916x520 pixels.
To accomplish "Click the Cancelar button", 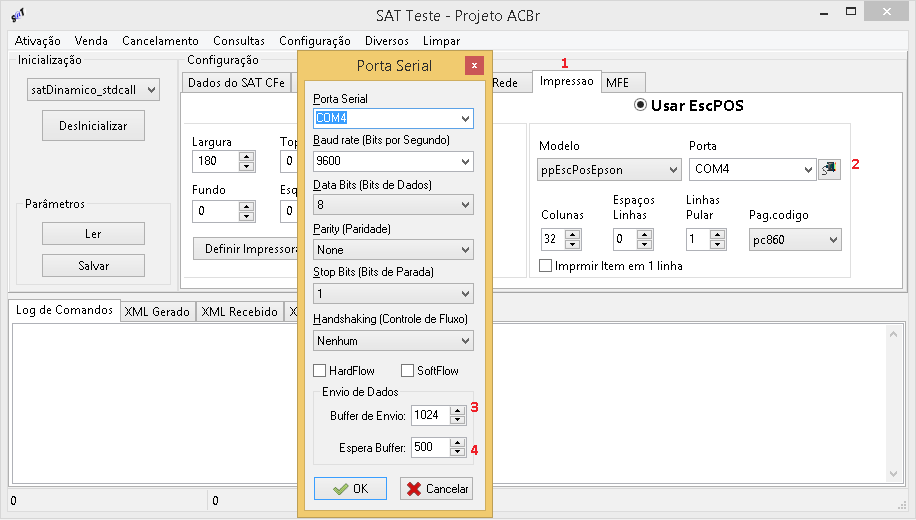I will 437,488.
